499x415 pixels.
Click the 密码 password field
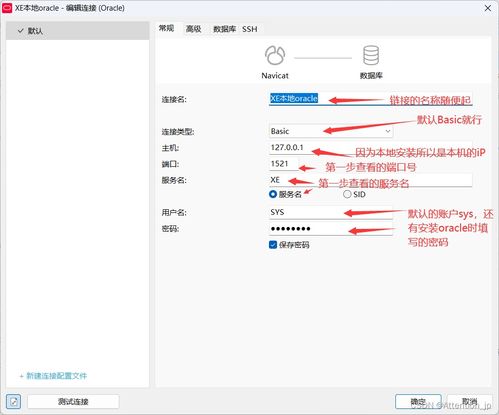click(x=331, y=229)
